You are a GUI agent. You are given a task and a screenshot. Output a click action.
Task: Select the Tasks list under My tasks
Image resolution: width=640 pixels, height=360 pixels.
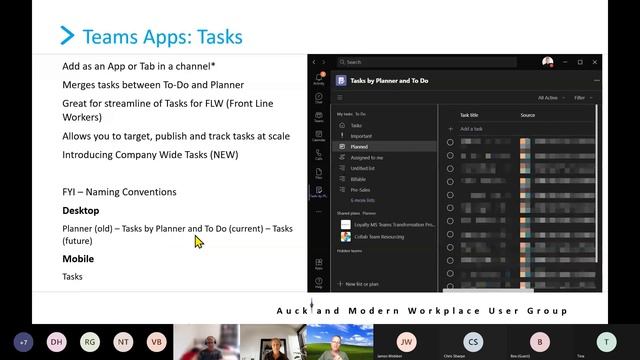coord(385,125)
